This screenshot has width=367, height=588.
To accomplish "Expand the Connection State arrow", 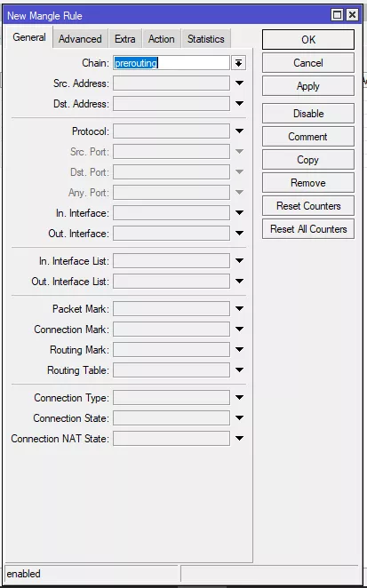I will point(239,418).
